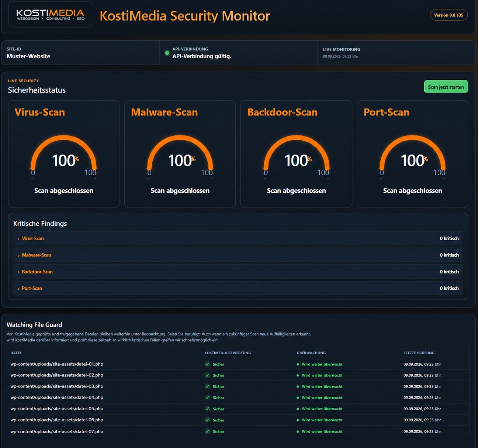The width and height of the screenshot is (478, 448).
Task: Click the green API connection status dot
Action: click(167, 53)
